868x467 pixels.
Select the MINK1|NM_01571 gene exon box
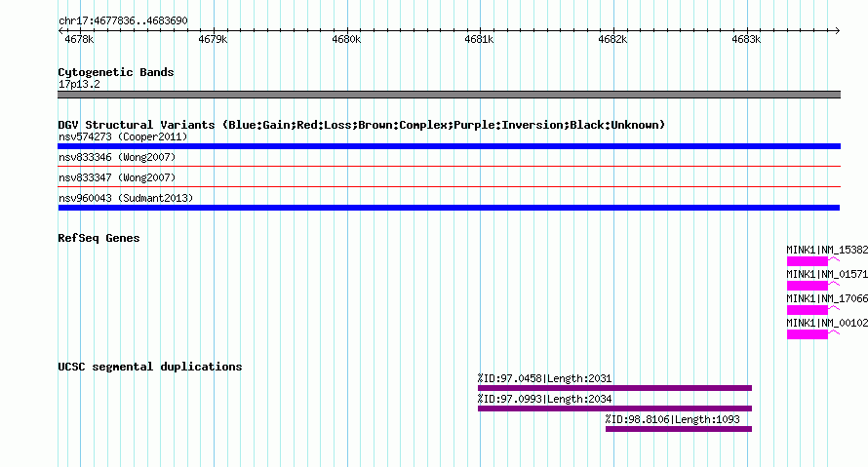808,286
